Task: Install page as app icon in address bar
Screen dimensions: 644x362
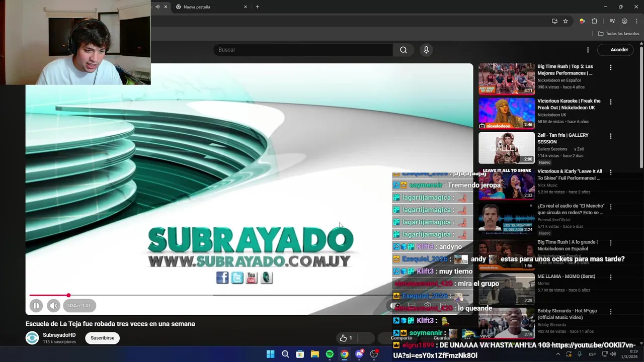Action: click(x=554, y=21)
